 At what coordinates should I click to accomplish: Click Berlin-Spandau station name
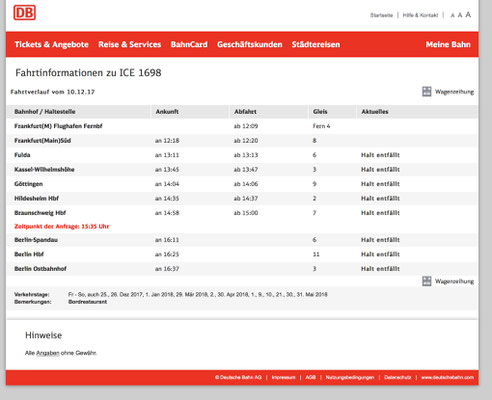click(x=36, y=240)
